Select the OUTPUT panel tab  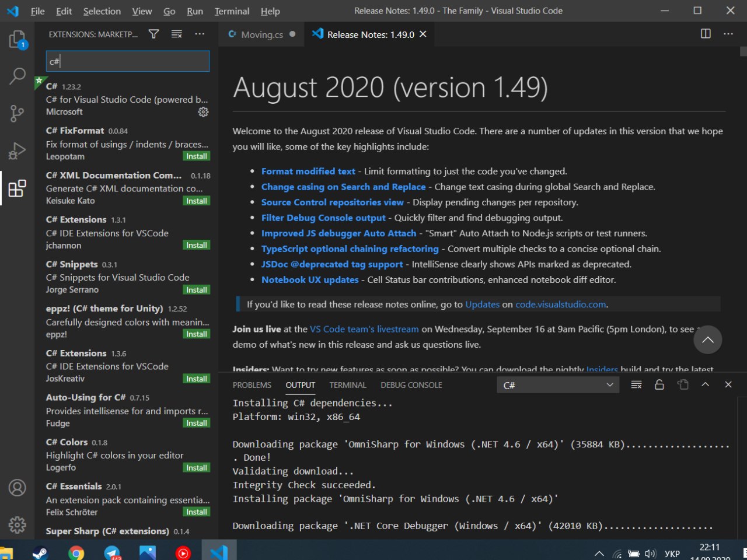[x=301, y=385]
